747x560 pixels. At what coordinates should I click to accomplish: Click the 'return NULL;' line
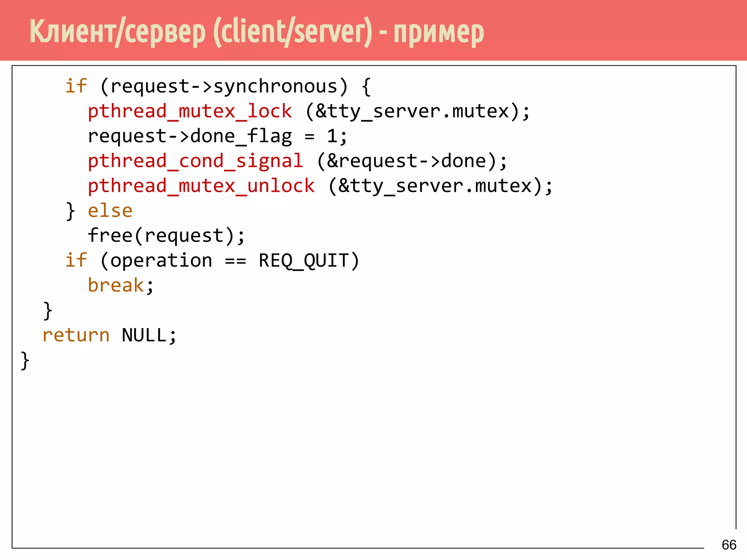tap(109, 335)
